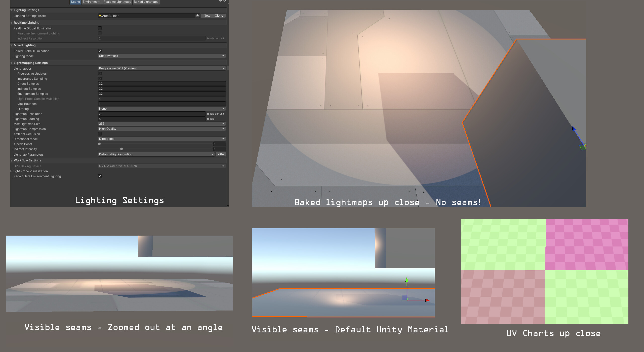
Task: Open the Lightmapper Progressive GPU dropdown
Action: point(162,68)
